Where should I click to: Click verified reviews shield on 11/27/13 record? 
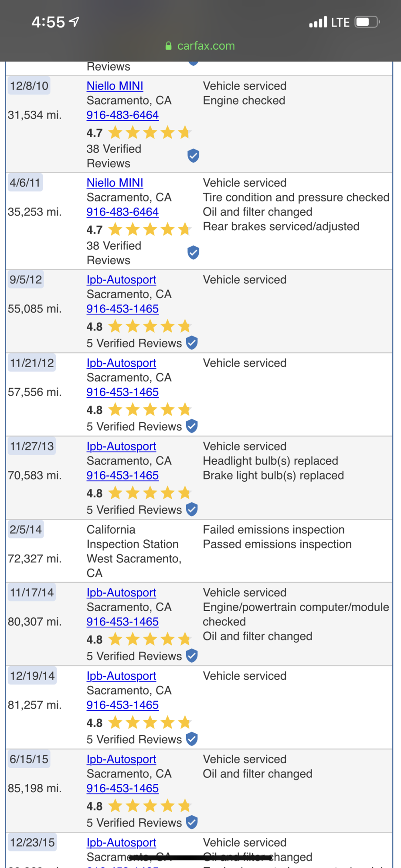(192, 509)
